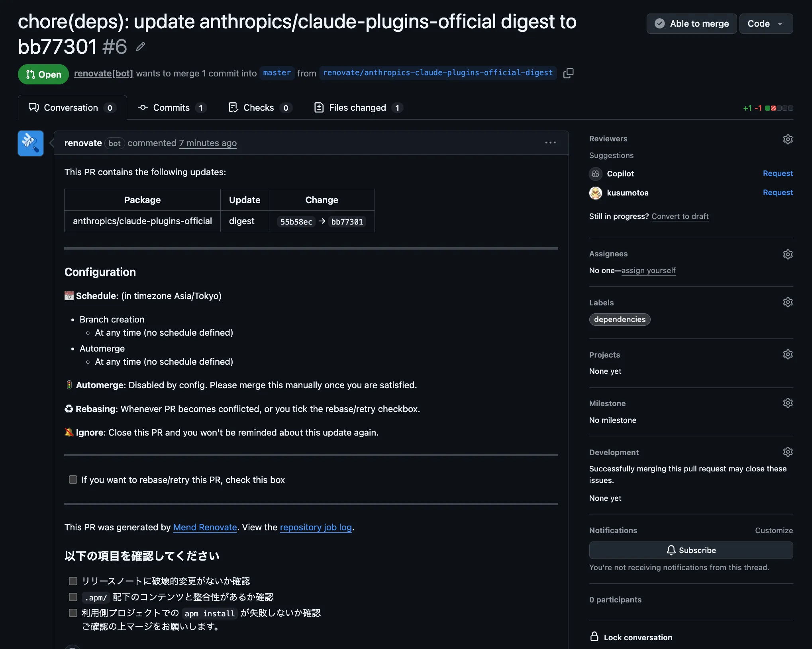Check the apm install verification item
This screenshot has height=649, width=812.
[x=73, y=613]
